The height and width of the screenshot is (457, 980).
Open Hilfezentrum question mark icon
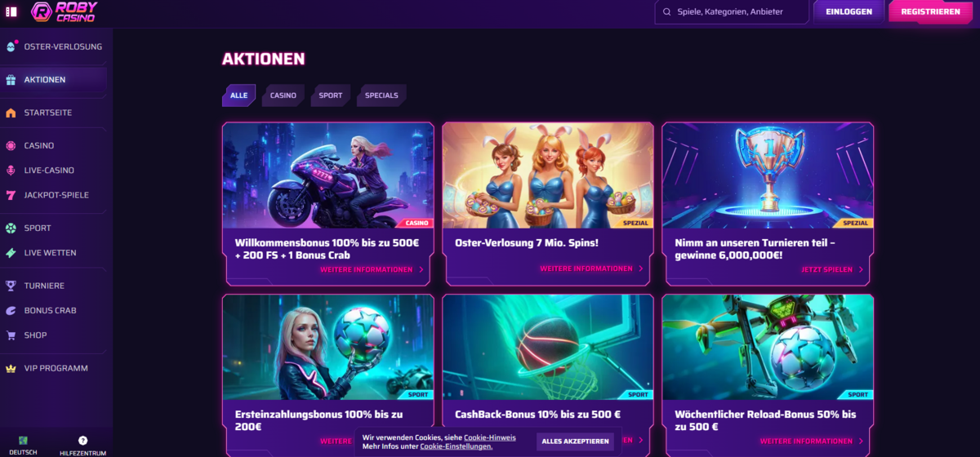[x=82, y=440]
